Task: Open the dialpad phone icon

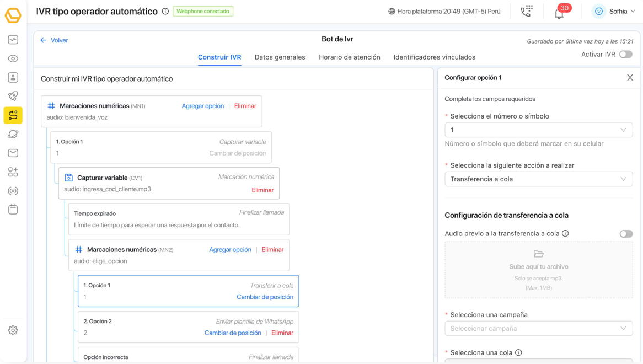Action: tap(527, 11)
